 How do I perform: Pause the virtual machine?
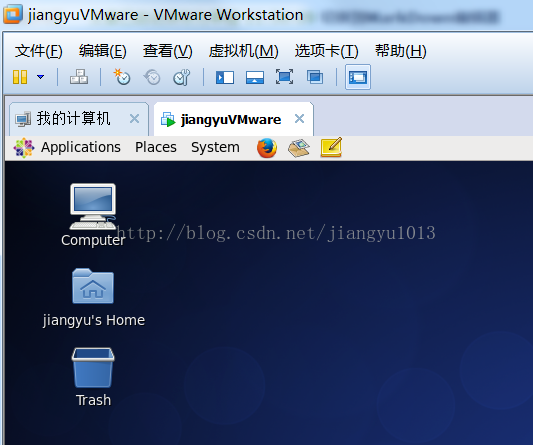(20, 77)
